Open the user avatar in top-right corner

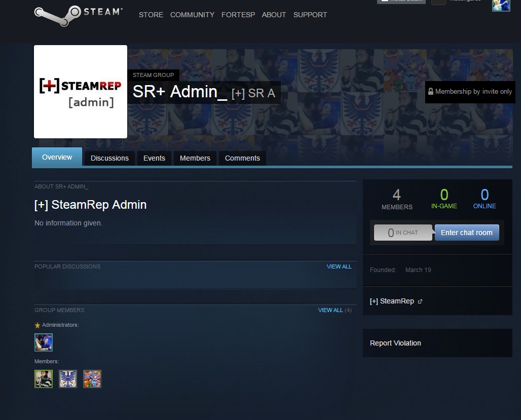tap(501, 5)
